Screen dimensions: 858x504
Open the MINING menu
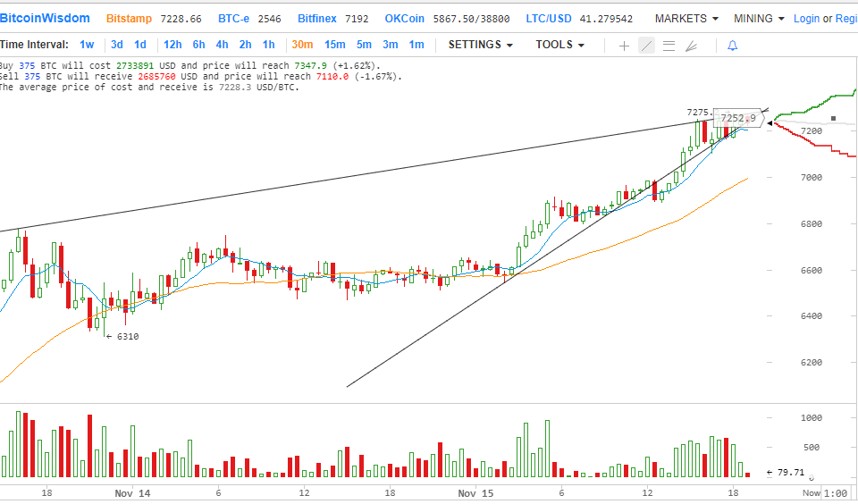[759, 19]
